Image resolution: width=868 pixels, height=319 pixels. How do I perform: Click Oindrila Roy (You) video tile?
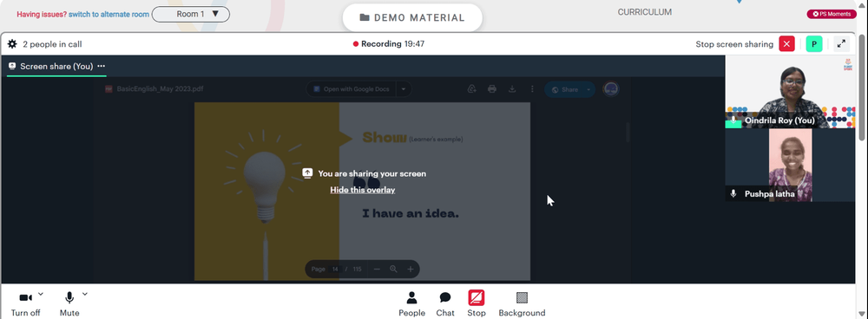(791, 92)
